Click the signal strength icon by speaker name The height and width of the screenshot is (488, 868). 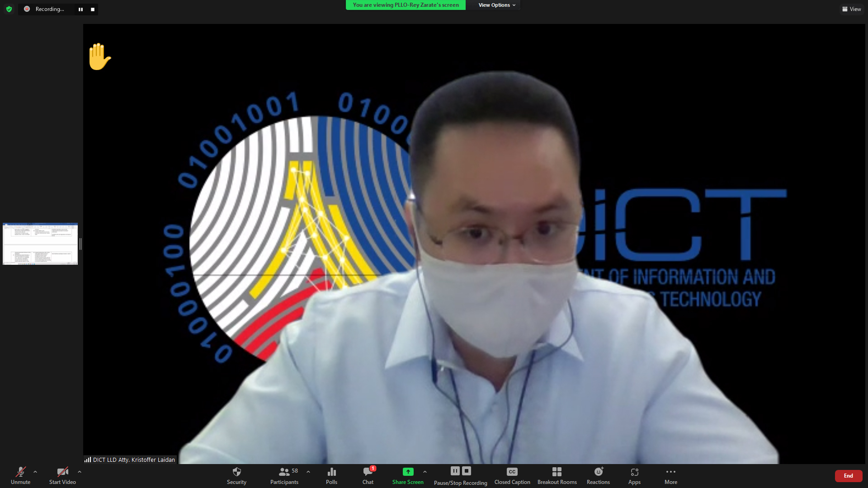[88, 460]
